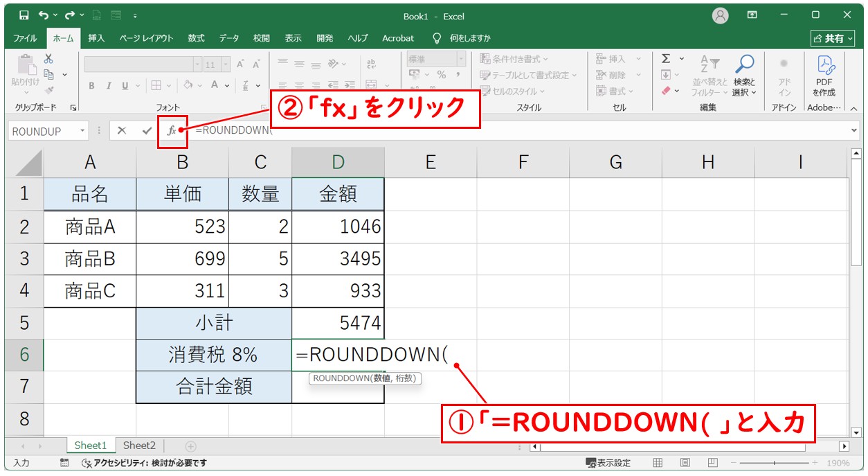This screenshot has width=868, height=476.
Task: Open the Undo history dropdown arrow
Action: (55, 15)
